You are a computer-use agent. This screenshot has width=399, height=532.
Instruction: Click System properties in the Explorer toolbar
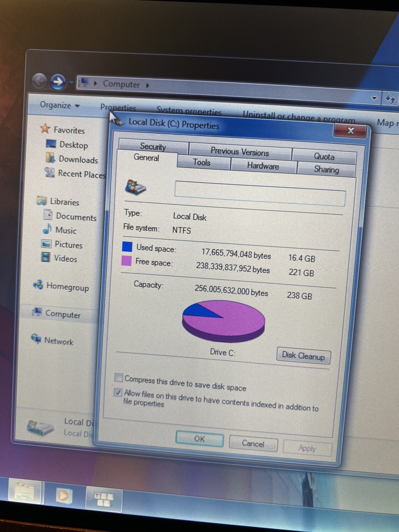tap(189, 111)
